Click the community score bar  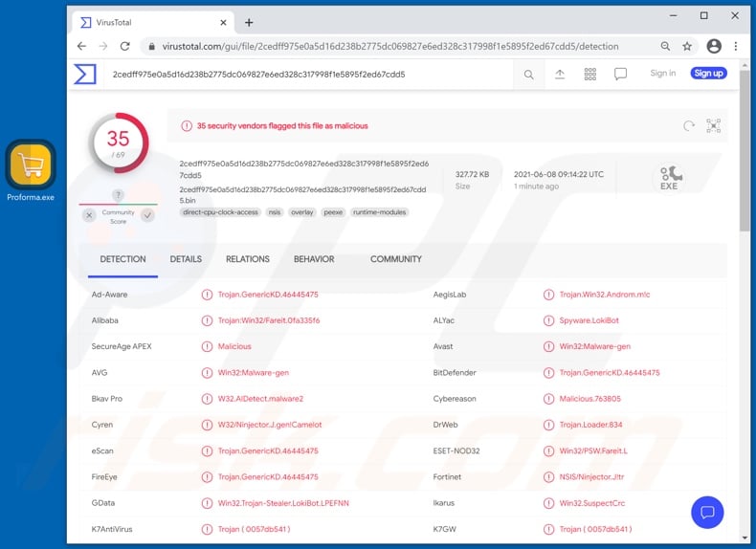click(x=118, y=205)
